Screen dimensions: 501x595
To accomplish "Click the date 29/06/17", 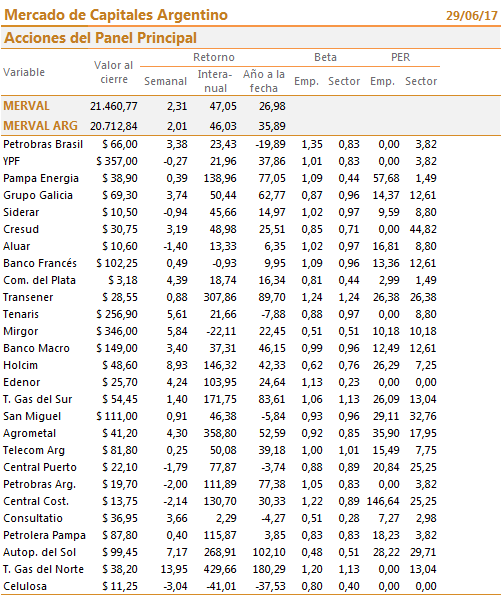I will point(471,16).
